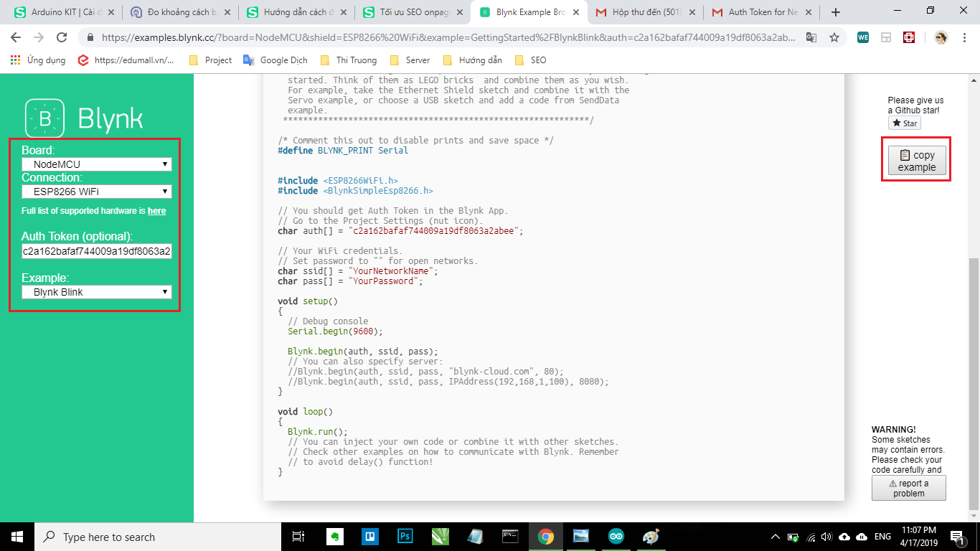Click the 'YourPassword' string in the code

(x=385, y=281)
